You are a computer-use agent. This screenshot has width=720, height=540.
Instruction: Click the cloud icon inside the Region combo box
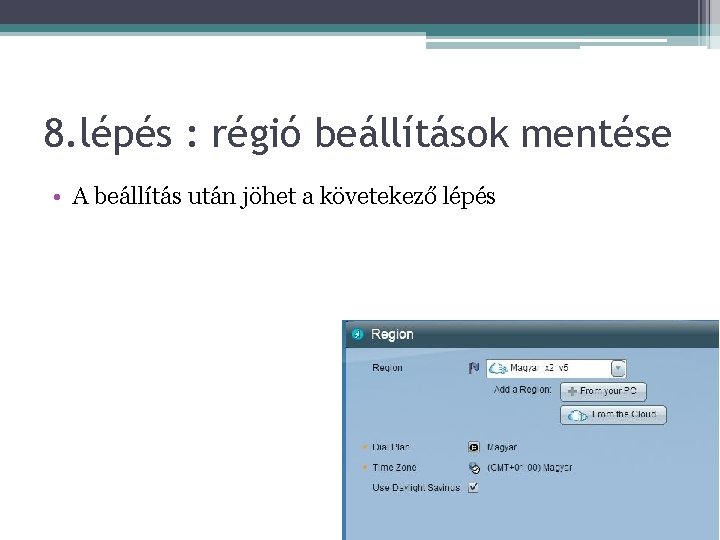click(x=498, y=368)
